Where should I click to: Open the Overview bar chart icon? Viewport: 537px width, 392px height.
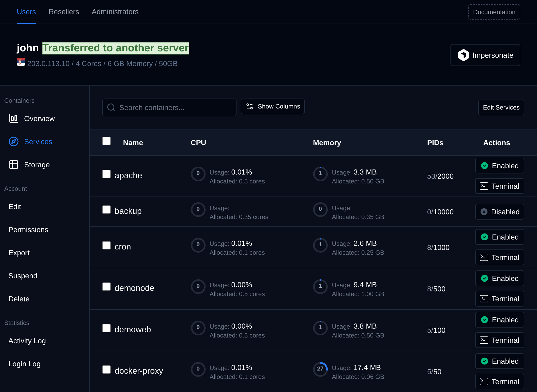13,119
